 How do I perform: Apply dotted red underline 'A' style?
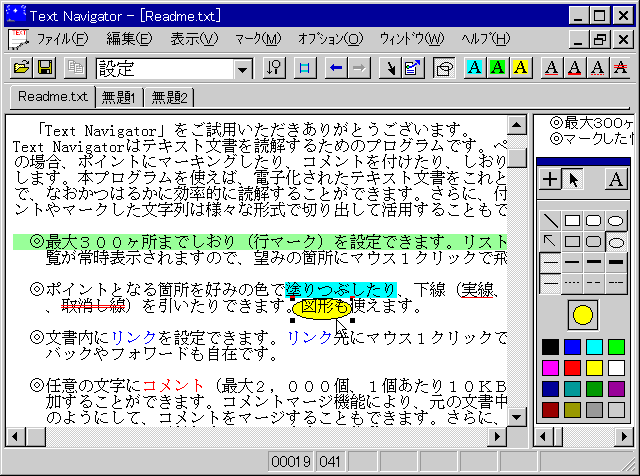point(598,68)
